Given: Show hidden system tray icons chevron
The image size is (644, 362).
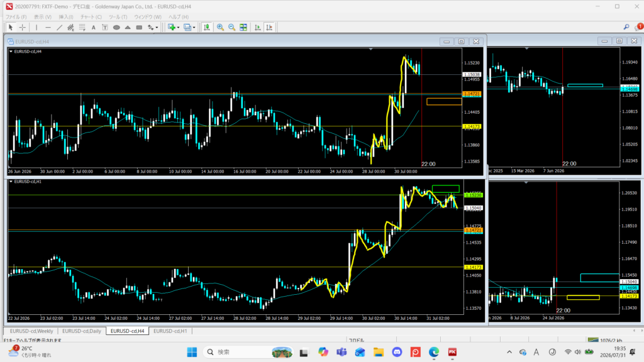Looking at the screenshot, I should pyautogui.click(x=509, y=352).
